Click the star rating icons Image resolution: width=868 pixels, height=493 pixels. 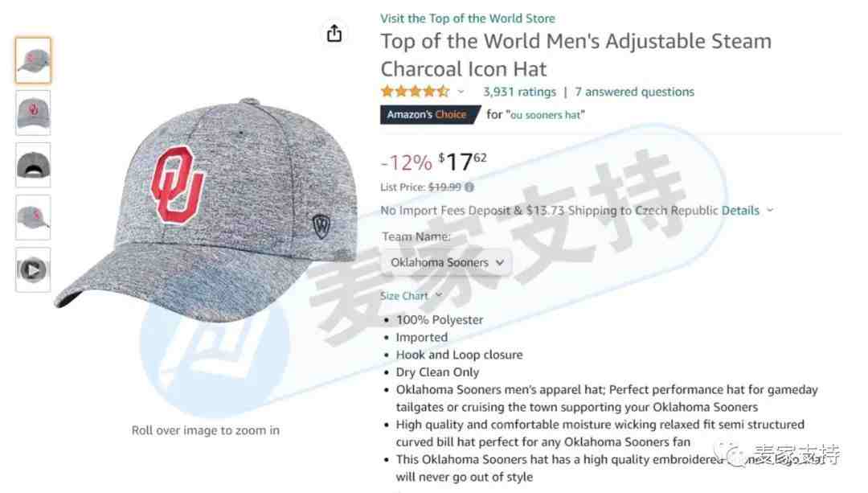click(415, 92)
